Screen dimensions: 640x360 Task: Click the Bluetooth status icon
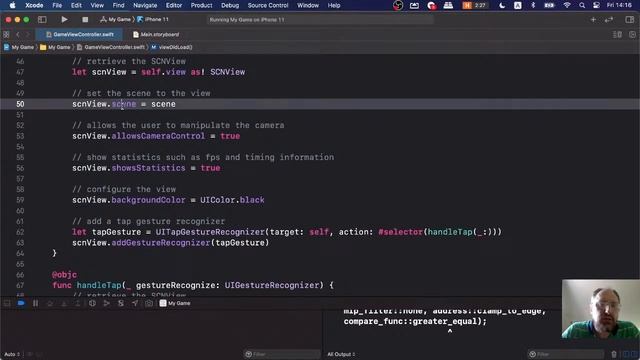533,5
